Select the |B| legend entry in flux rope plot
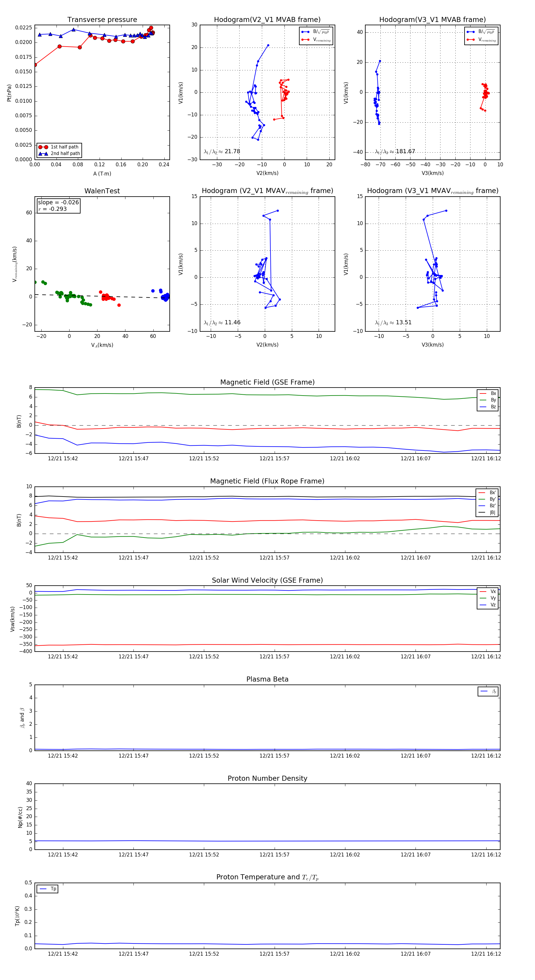535x980 pixels. [487, 513]
